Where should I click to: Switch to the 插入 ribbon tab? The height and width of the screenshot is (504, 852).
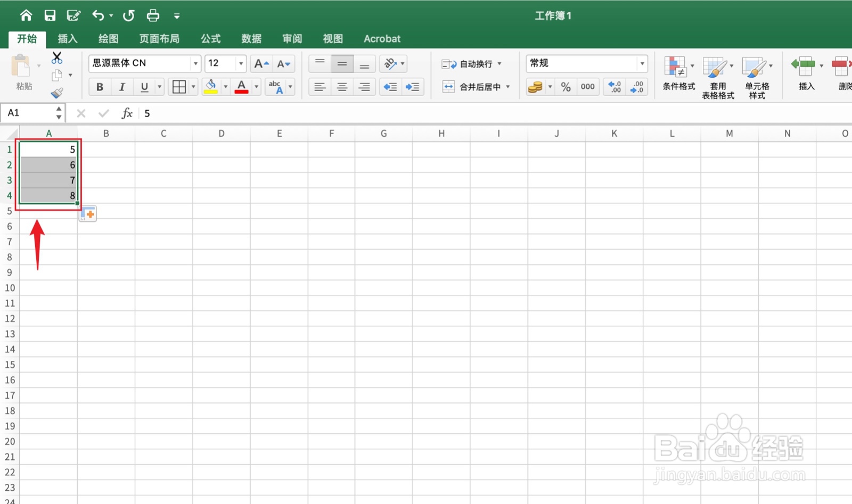(68, 39)
